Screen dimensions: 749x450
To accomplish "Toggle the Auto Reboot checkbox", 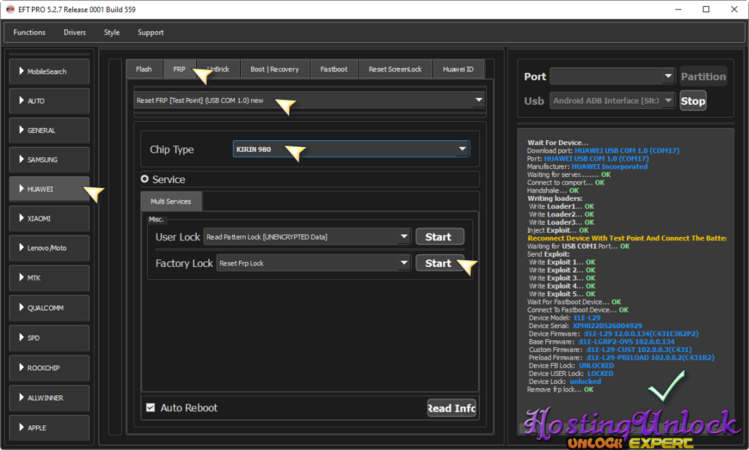I will (151, 408).
